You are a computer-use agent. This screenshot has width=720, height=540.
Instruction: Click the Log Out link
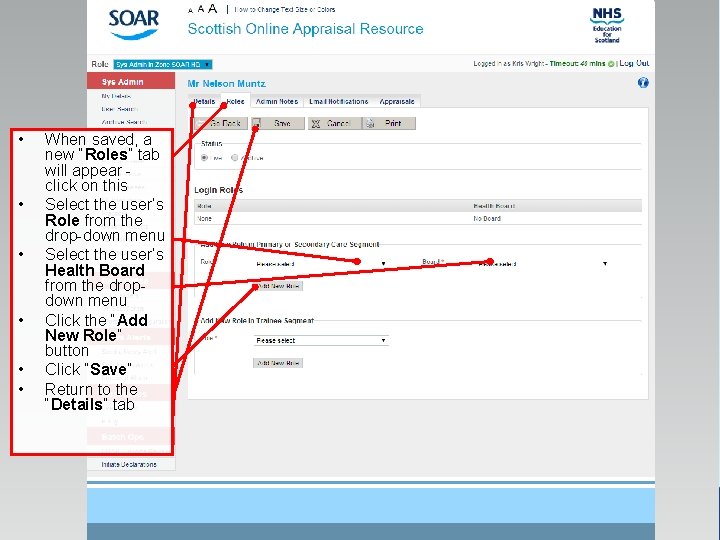[634, 63]
